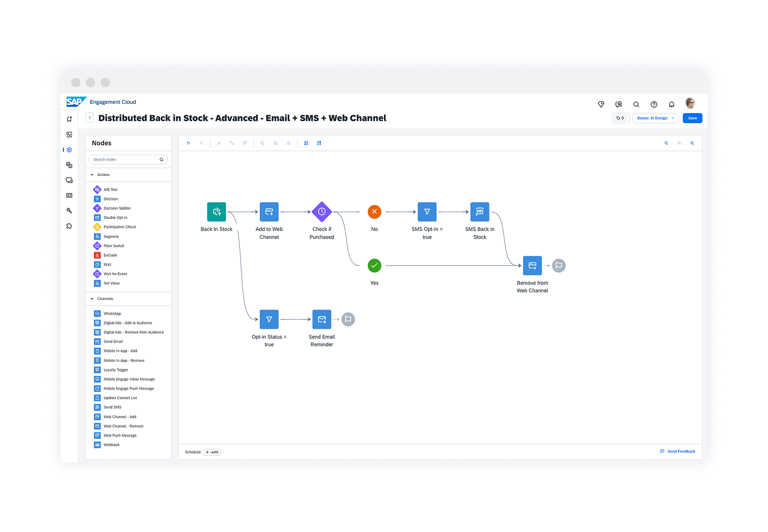Collapse the Channels section
Screen dimensions: 768x532
(92, 299)
